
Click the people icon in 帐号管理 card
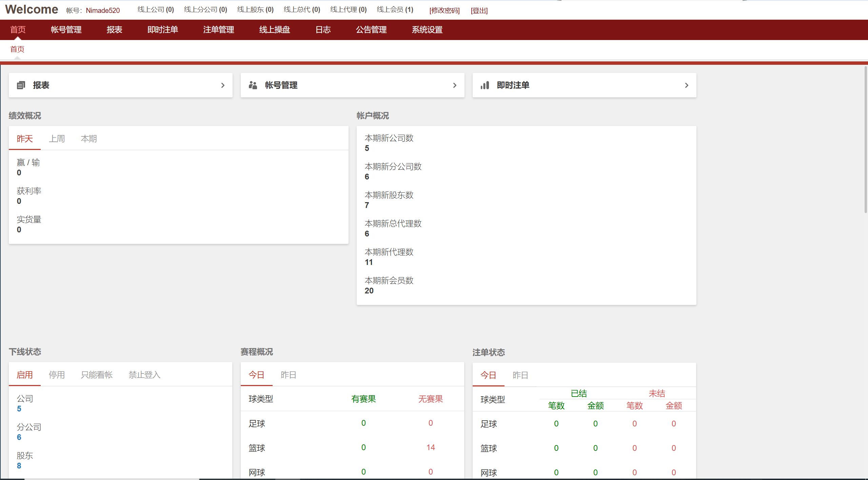253,85
